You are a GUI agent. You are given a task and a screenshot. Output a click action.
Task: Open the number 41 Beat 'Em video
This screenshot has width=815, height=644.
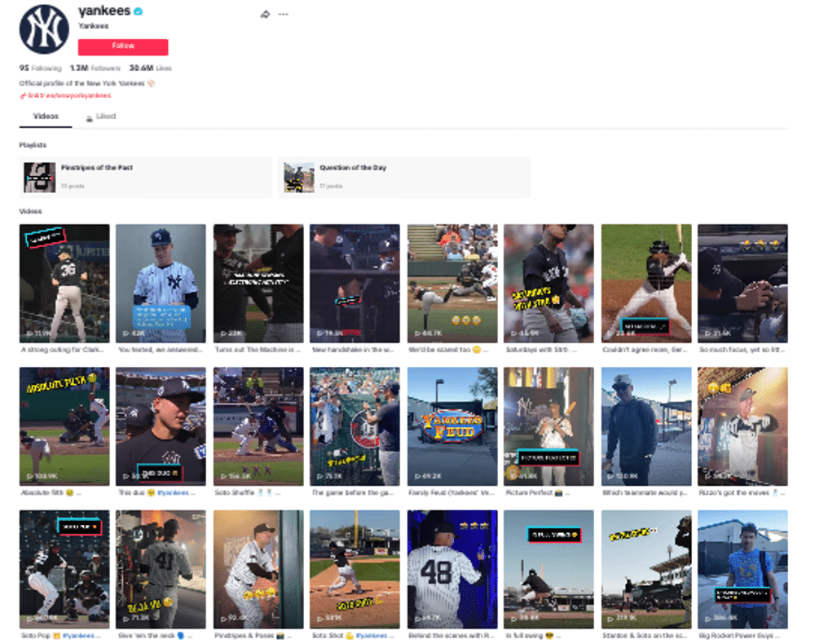(161, 569)
